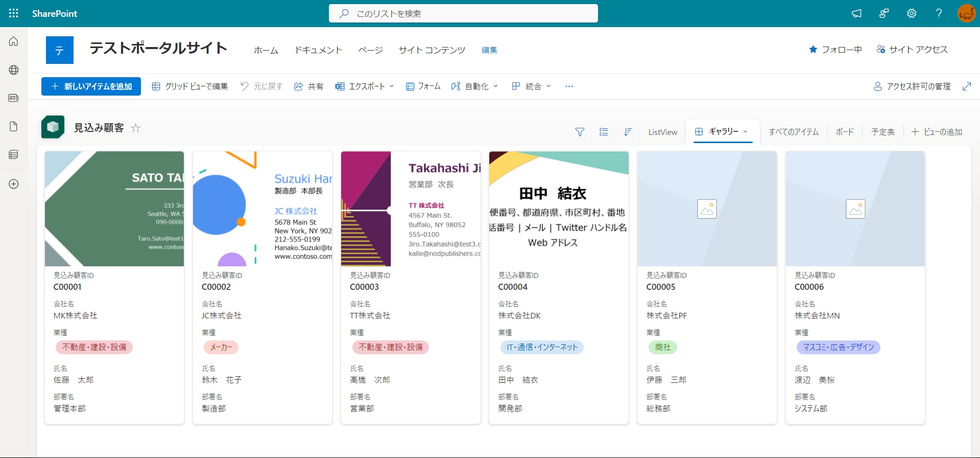Click the IT・通信・インターネット pill on C00004
The width and height of the screenshot is (980, 458).
point(542,347)
